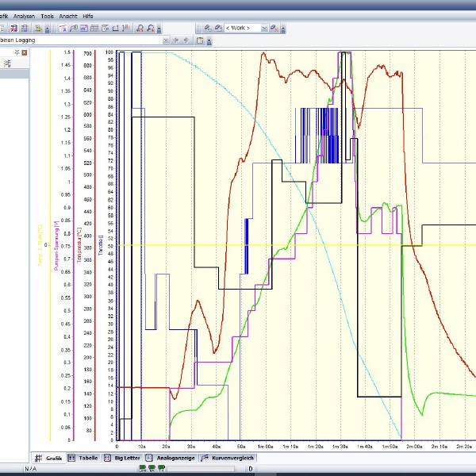Switch to the Kurvenvergleich tab
This screenshot has height=476, width=476.
tap(228, 458)
